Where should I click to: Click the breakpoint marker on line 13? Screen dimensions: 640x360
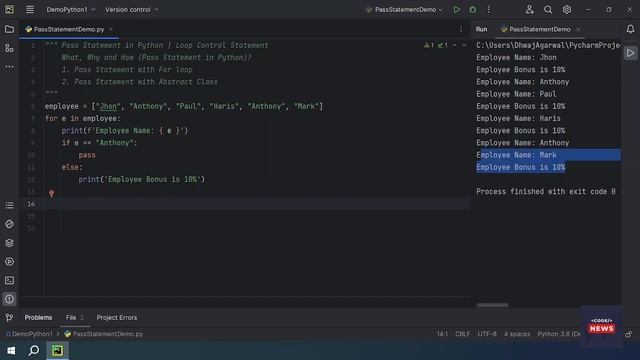point(51,193)
